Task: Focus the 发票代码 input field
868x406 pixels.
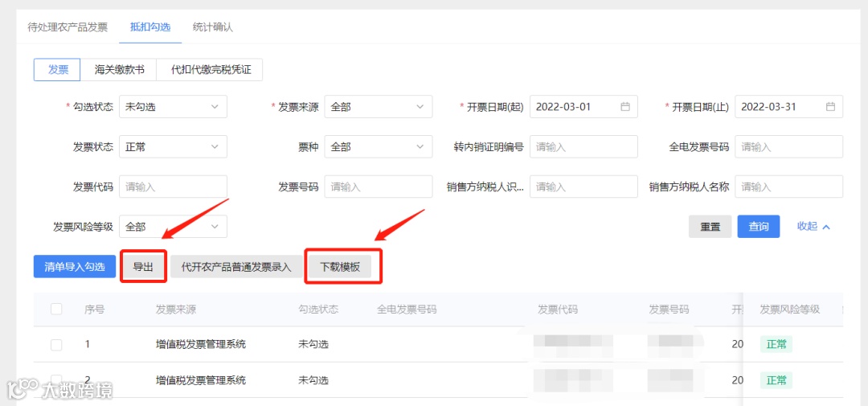Action: (173, 187)
